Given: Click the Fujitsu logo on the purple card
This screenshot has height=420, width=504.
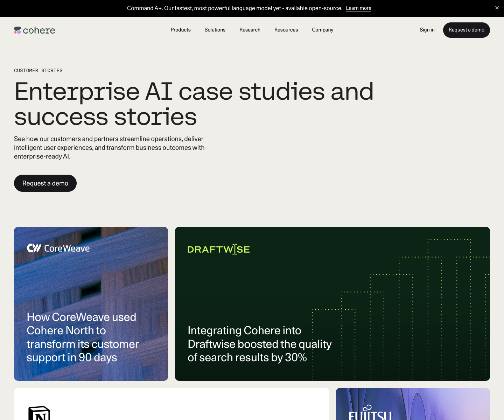Looking at the screenshot, I should coord(370,413).
